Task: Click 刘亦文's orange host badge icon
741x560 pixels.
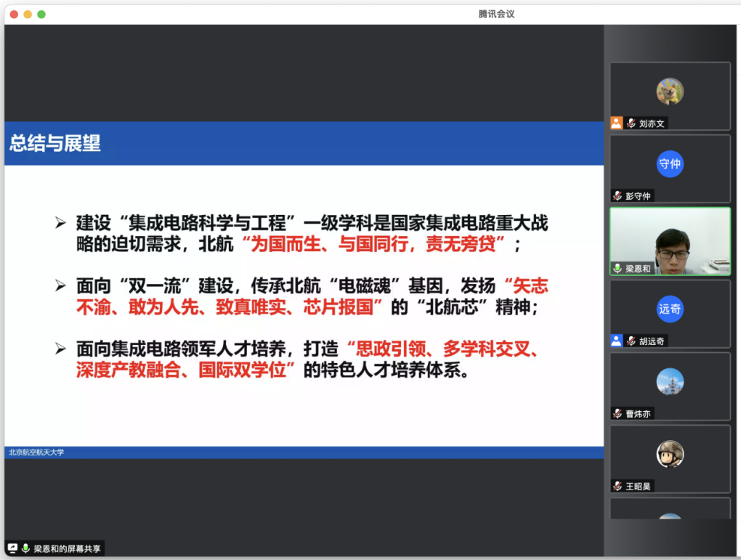Action: 617,123
